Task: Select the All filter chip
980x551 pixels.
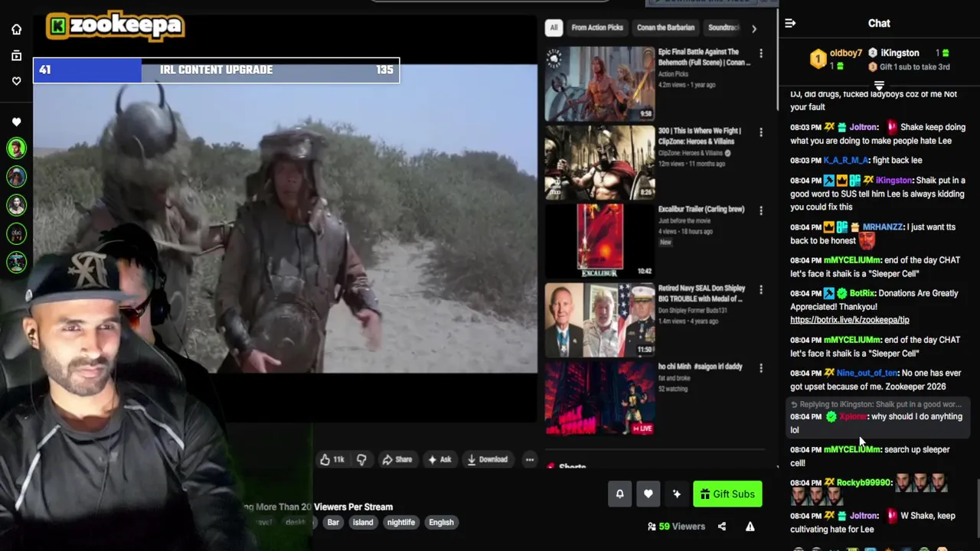Action: point(554,28)
